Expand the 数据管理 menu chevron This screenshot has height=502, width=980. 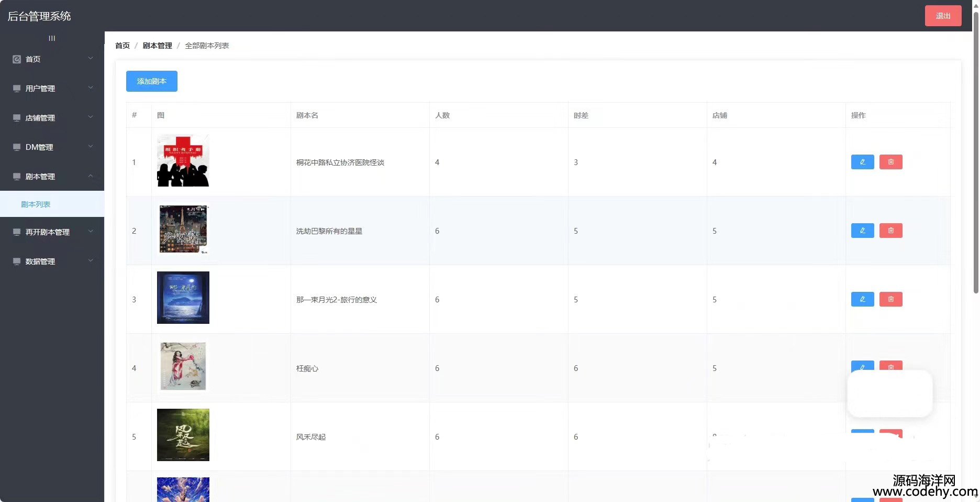click(x=91, y=260)
